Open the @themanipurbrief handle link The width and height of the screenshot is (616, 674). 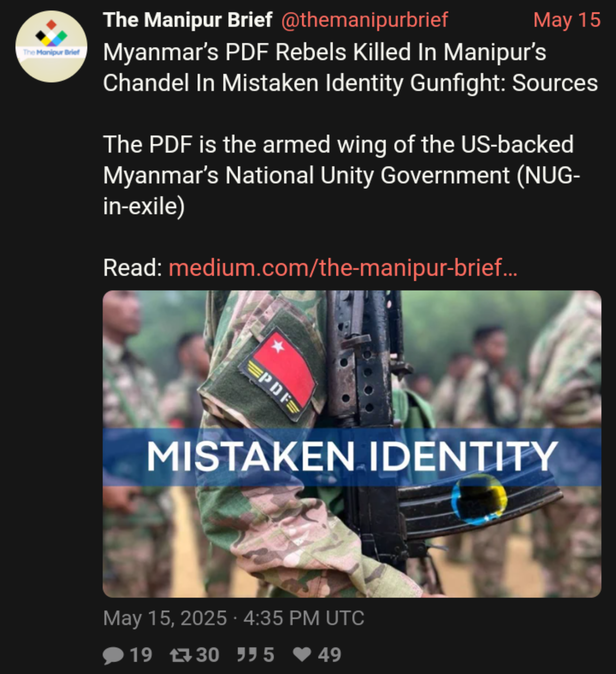(x=364, y=20)
